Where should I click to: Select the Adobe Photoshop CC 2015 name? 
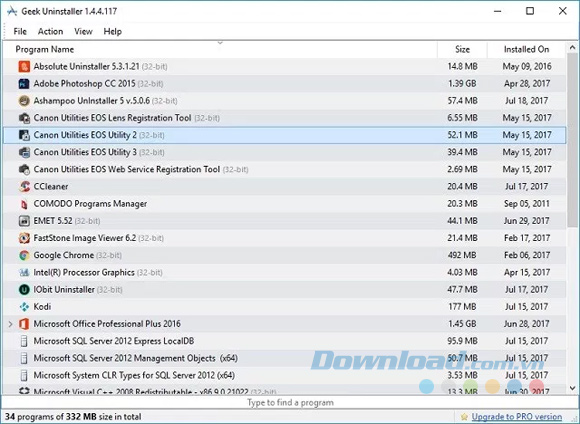[x=84, y=84]
